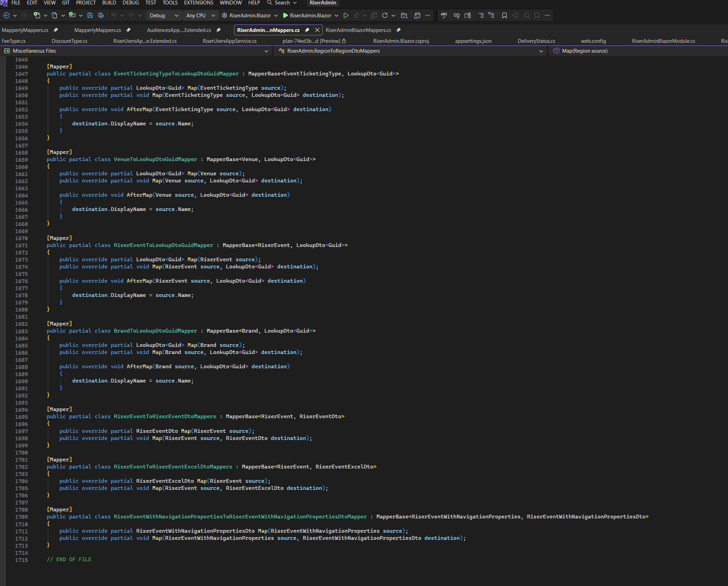This screenshot has width=728, height=586.
Task: Click the Search box in title bar
Action: [x=282, y=3]
